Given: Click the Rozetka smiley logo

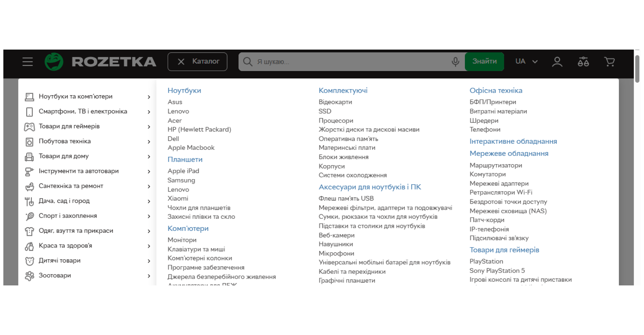Looking at the screenshot, I should [x=54, y=62].
